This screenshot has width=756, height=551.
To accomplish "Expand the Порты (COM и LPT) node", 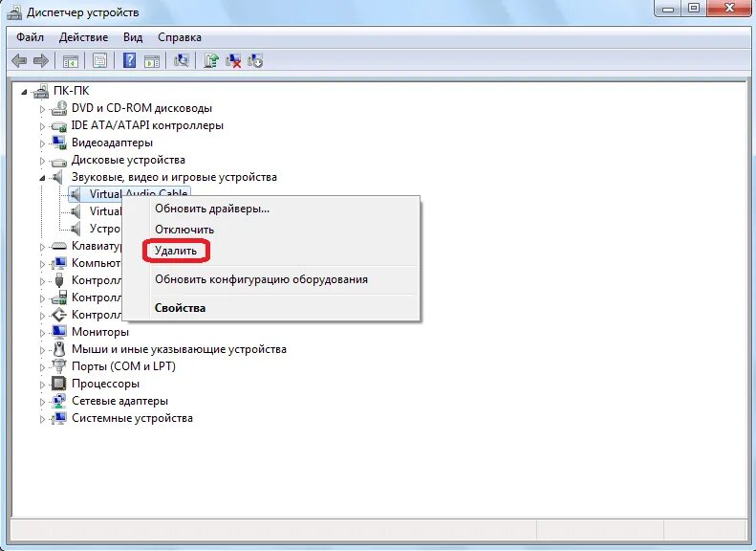I will 42,367.
